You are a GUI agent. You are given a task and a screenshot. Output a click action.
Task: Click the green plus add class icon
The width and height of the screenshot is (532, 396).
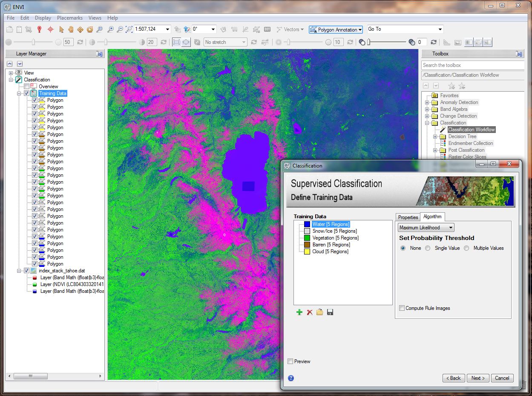[x=299, y=312]
